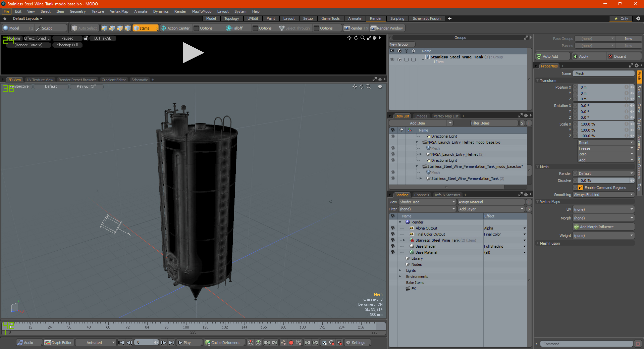Image resolution: width=644 pixels, height=349 pixels.
Task: Click zoom magnifier in render preview header
Action: click(x=363, y=38)
